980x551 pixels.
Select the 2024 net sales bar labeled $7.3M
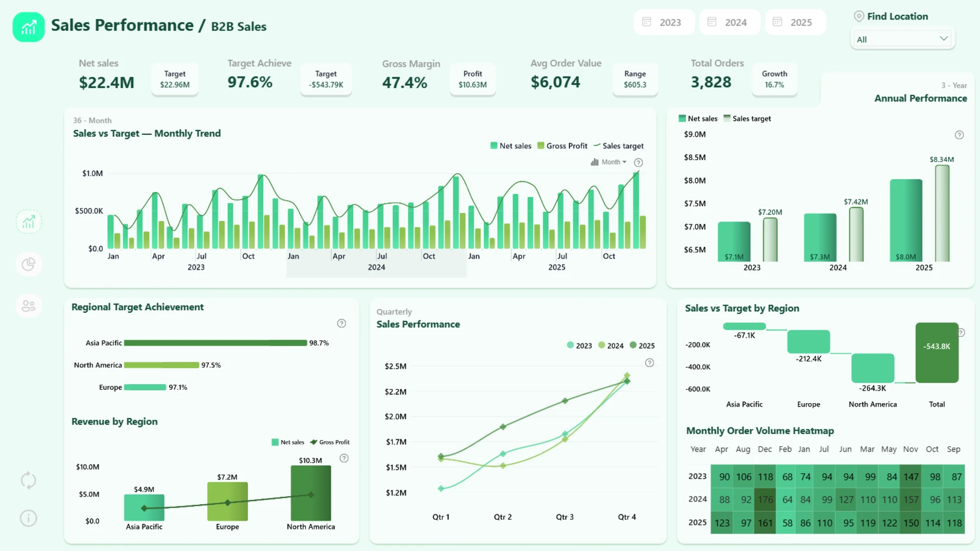point(820,238)
